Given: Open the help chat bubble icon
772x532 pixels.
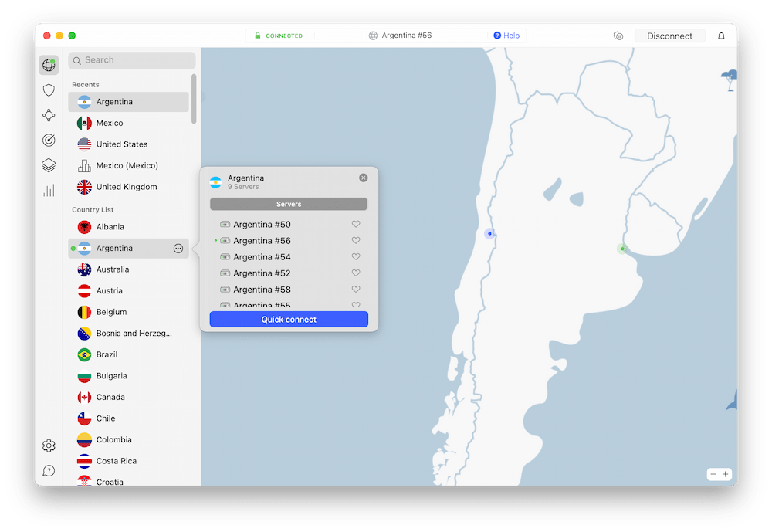Looking at the screenshot, I should point(49,471).
